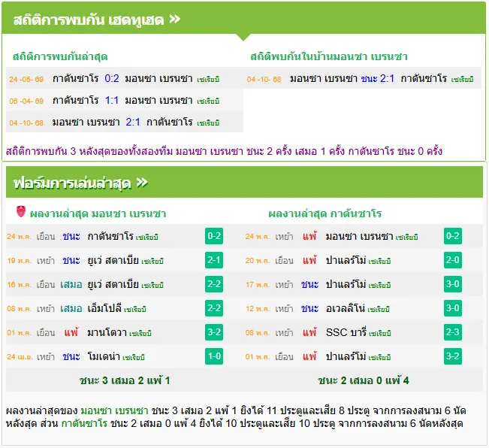The image size is (489, 448).
Task: Click ปาแลร์โม่ in the 20 พ.ค. row
Action: coord(346,260)
